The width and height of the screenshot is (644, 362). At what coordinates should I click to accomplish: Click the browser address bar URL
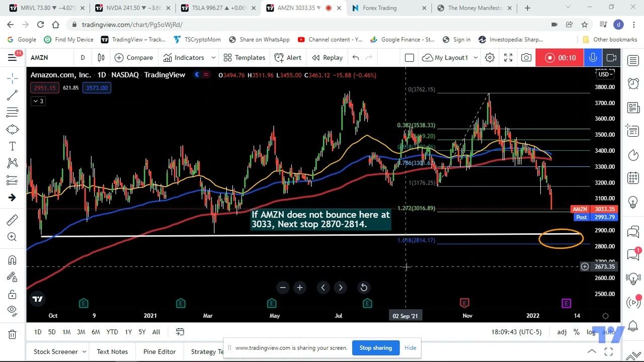132,25
